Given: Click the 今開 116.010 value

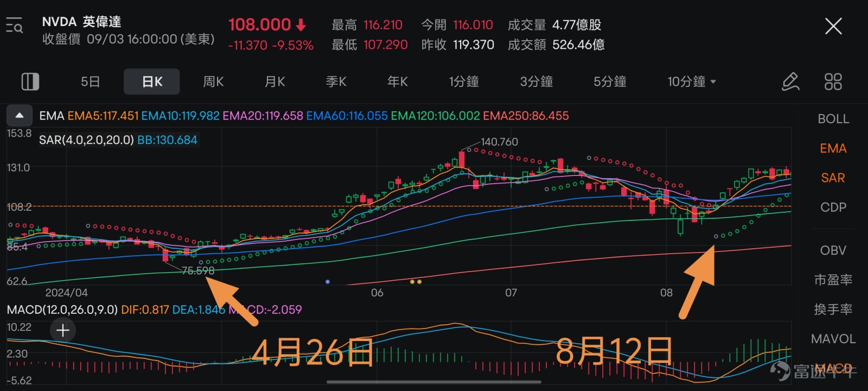Looking at the screenshot, I should (x=457, y=25).
